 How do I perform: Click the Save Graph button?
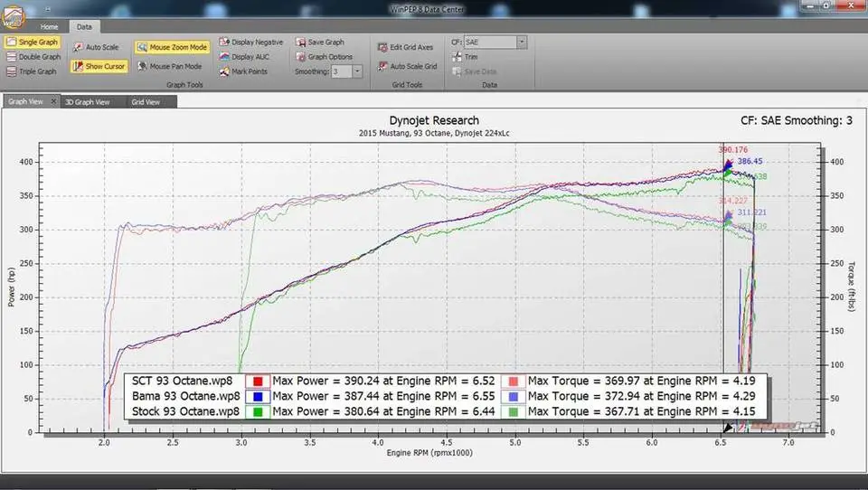tap(320, 42)
